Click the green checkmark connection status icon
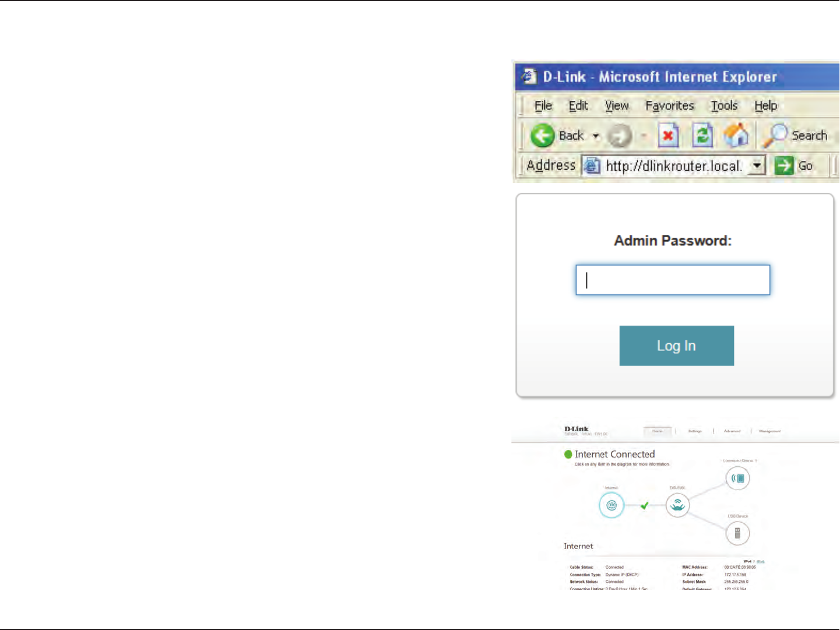The width and height of the screenshot is (840, 630). click(644, 505)
